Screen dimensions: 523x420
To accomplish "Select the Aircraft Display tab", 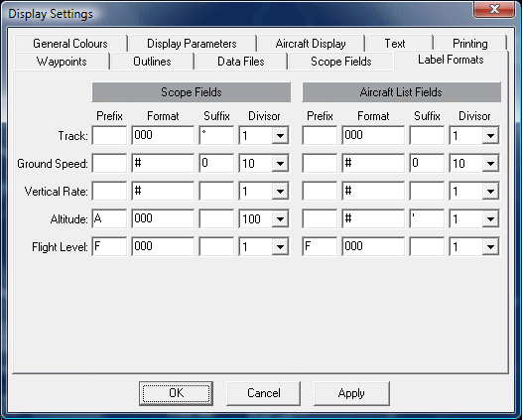I will point(311,44).
